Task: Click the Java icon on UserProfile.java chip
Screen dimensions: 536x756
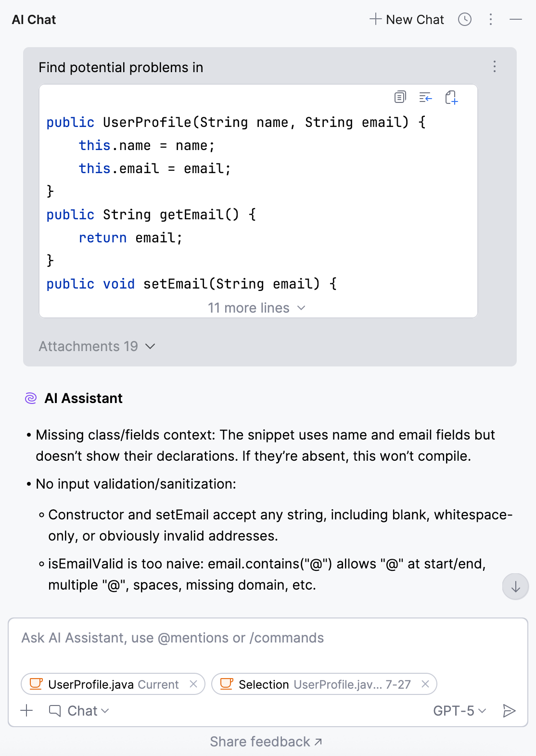Action: pyautogui.click(x=36, y=684)
